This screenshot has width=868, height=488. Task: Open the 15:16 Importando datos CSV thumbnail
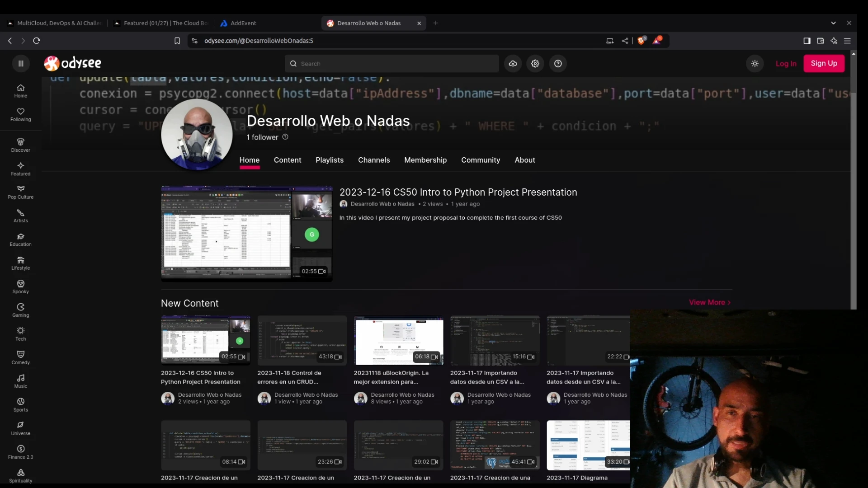point(495,340)
